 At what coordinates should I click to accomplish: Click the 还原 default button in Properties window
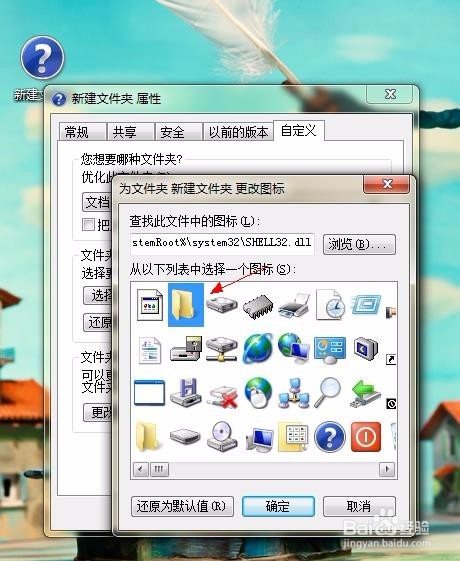[x=98, y=323]
